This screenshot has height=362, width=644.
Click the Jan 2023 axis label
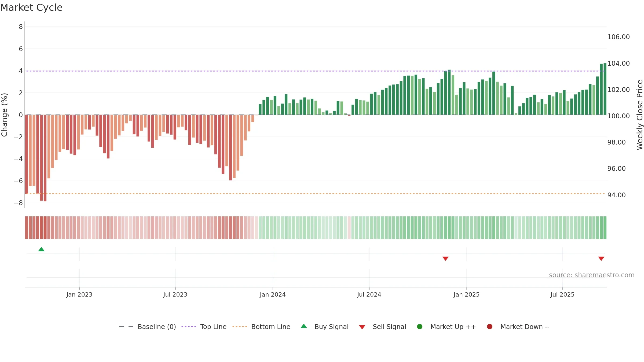[79, 295]
